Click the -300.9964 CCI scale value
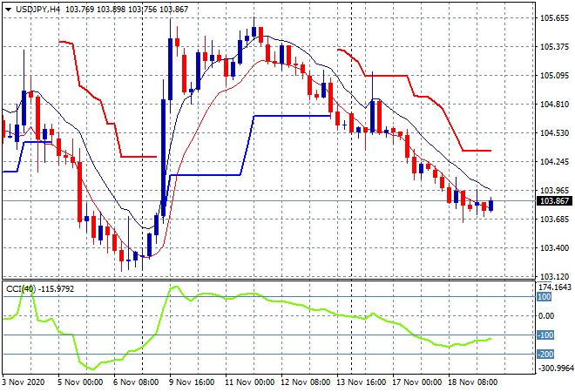Screen dimensions: 575x392 pos(554,368)
